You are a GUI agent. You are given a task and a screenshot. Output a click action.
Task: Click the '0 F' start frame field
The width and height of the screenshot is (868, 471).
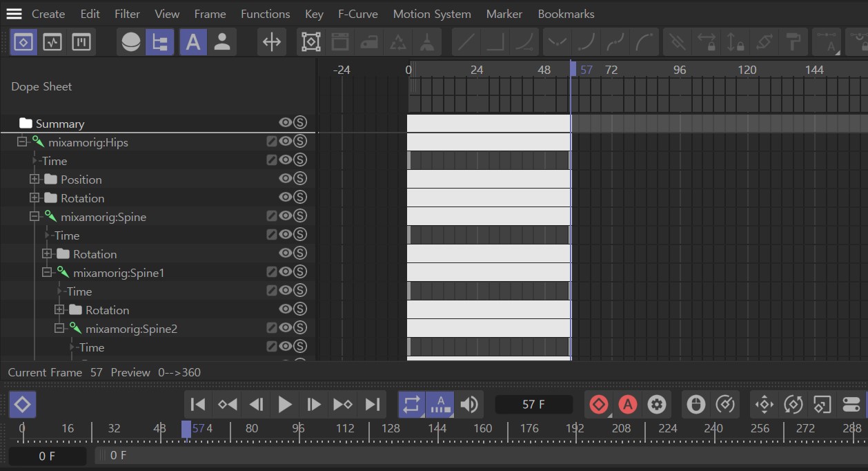[x=47, y=456]
